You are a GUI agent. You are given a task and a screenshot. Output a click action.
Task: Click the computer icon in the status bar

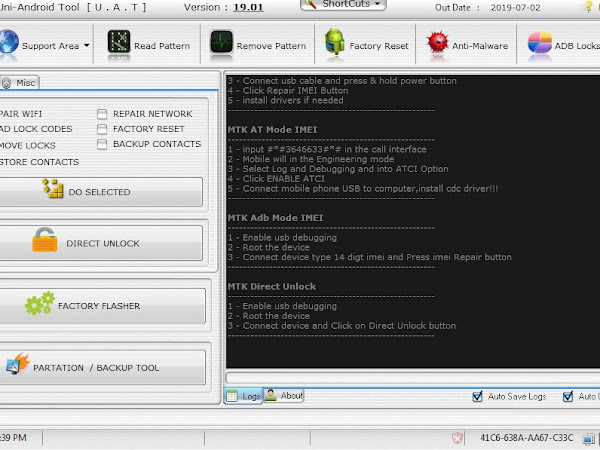[x=589, y=439]
